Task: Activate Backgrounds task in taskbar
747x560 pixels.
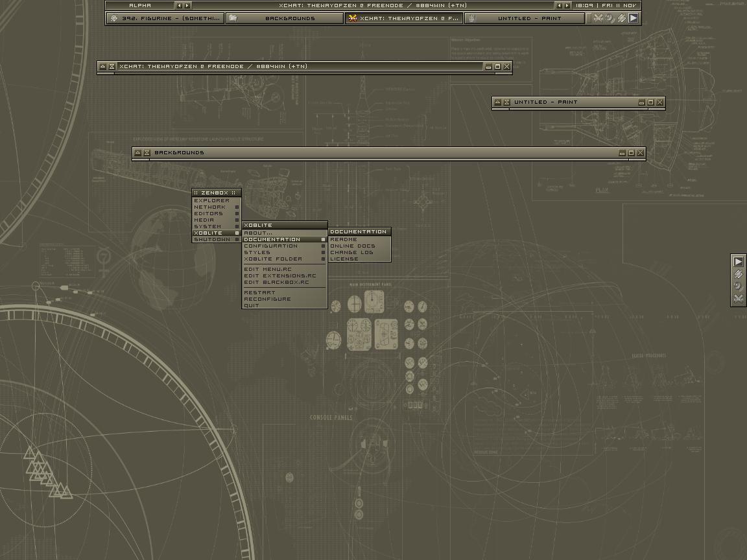Action: tap(285, 18)
